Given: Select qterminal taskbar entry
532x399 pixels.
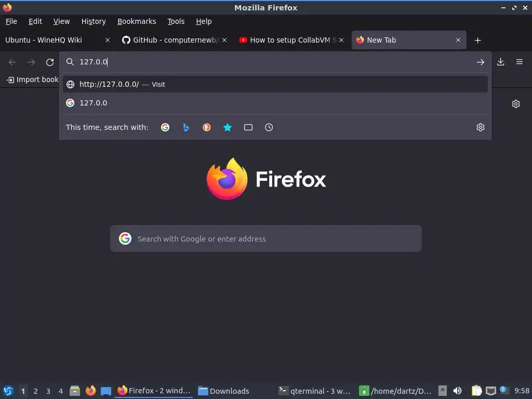Looking at the screenshot, I should (315, 391).
